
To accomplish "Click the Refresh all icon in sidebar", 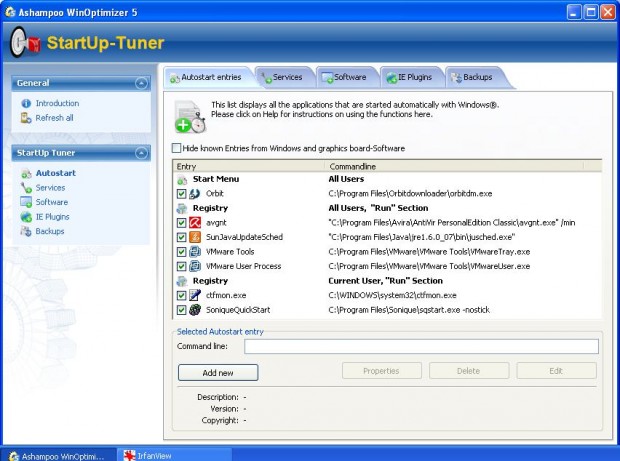I will tap(26, 118).
